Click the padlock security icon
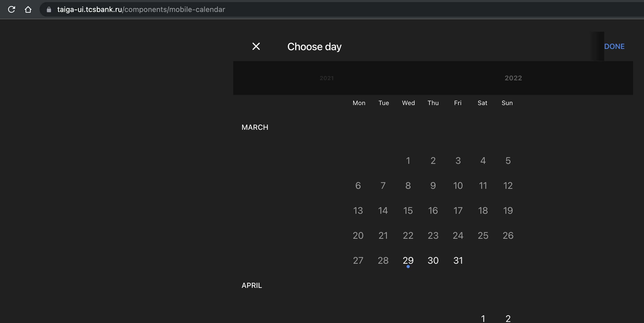Screen dimensions: 644x323 point(48,9)
